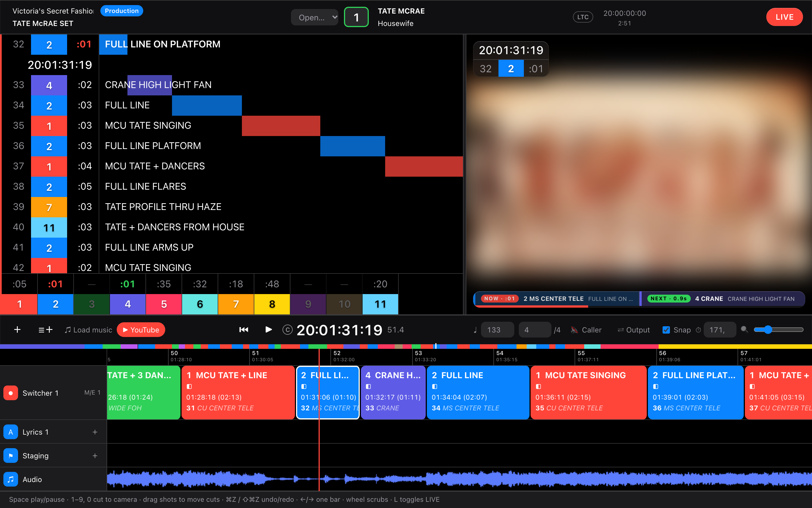Click the Switcher 1 record icon
The height and width of the screenshot is (508, 812).
[x=11, y=393]
